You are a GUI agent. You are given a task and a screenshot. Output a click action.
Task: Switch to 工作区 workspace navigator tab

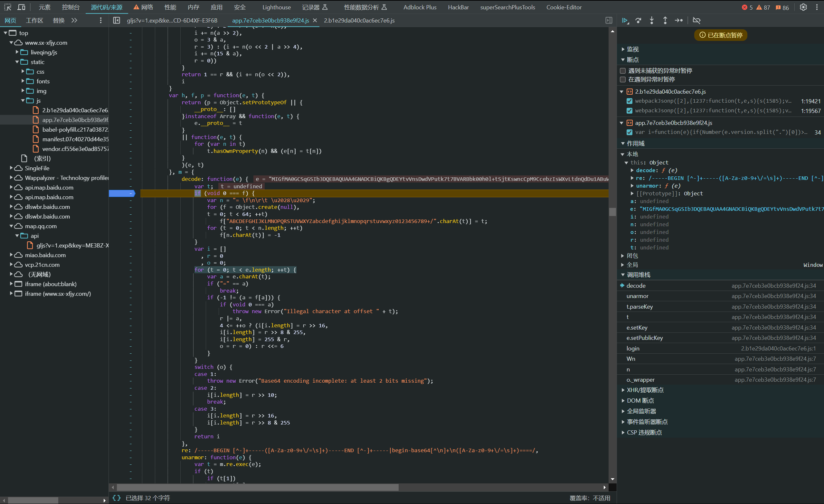(x=34, y=20)
